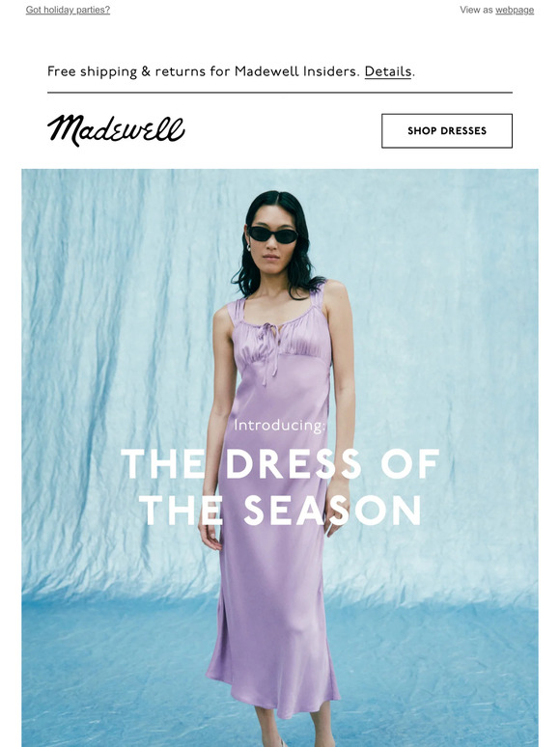Click the SHOP DRESSES button
The width and height of the screenshot is (560, 747).
coord(447,130)
